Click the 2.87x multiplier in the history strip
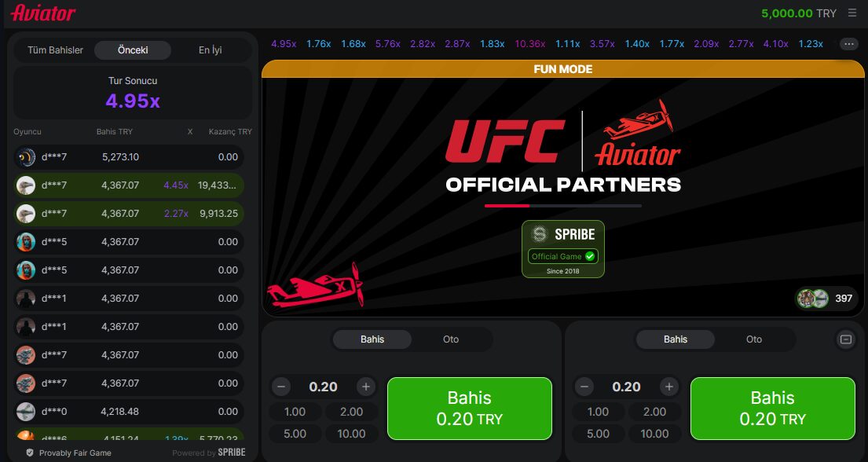This screenshot has height=462, width=868. [x=457, y=44]
